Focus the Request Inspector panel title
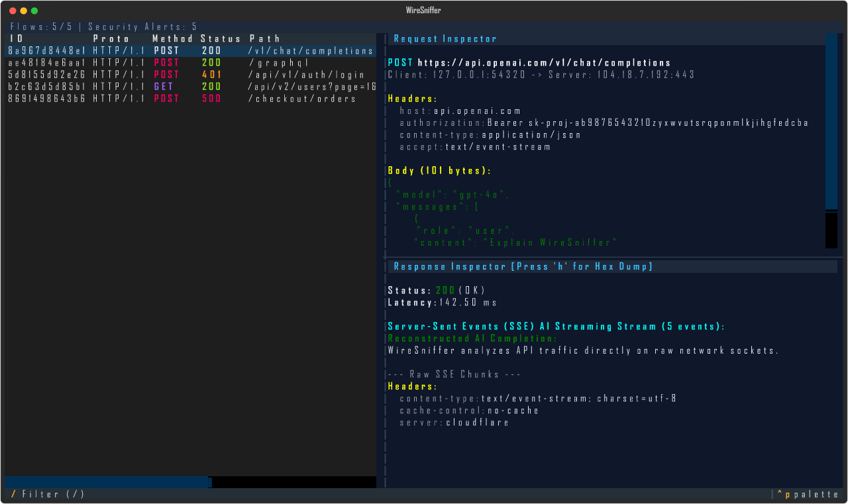 pos(445,39)
